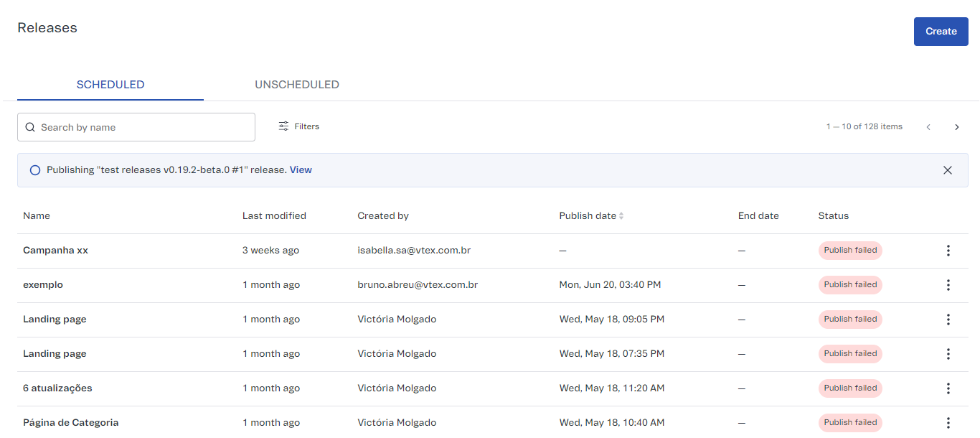Switch to the Unscheduled tab

tap(297, 85)
